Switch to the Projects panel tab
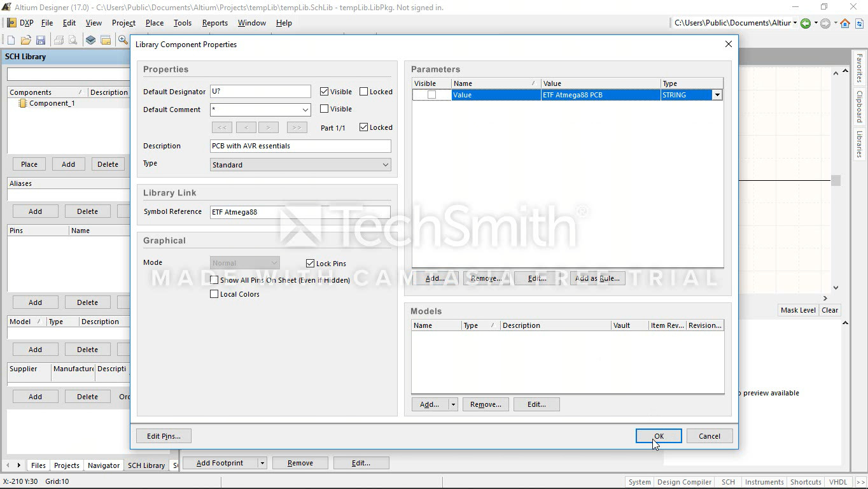This screenshot has width=868, height=489. (66, 465)
